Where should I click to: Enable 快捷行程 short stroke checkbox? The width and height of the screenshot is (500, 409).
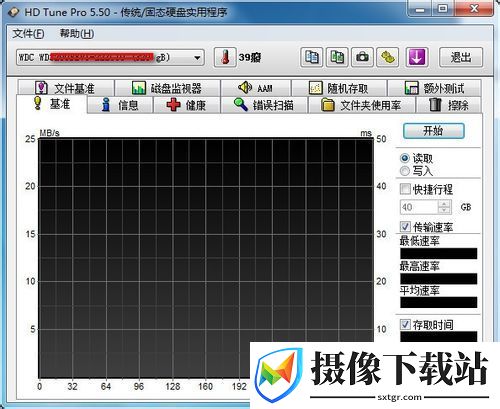(405, 189)
